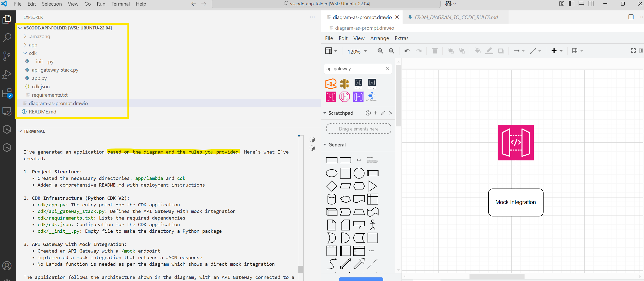Image resolution: width=644 pixels, height=281 pixels.
Task: Edit Scratchpad with pencil icon
Action: [383, 113]
